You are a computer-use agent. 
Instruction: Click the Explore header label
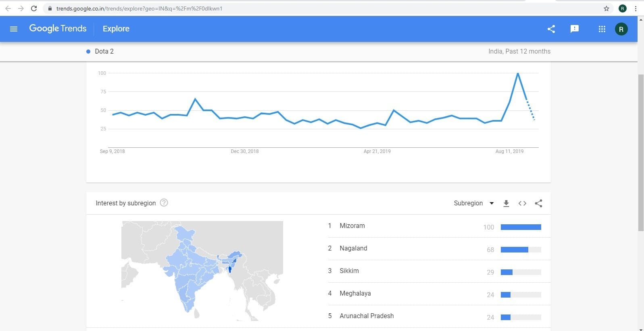[x=116, y=29]
